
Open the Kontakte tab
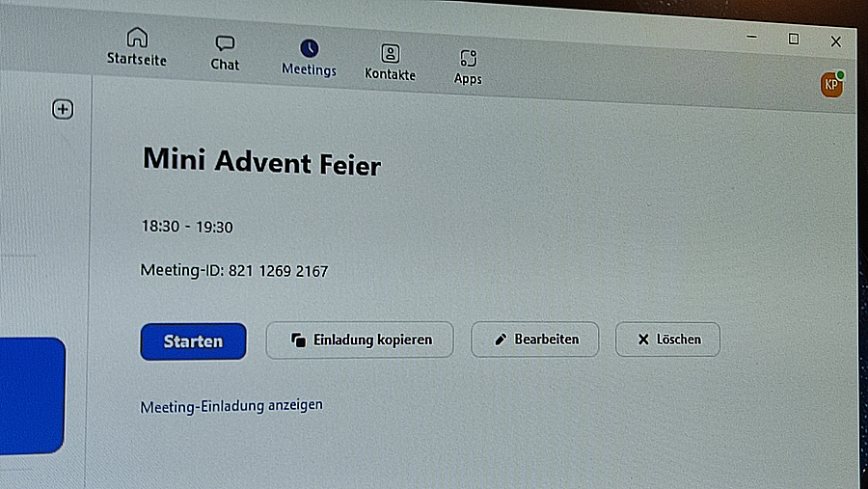pyautogui.click(x=390, y=63)
